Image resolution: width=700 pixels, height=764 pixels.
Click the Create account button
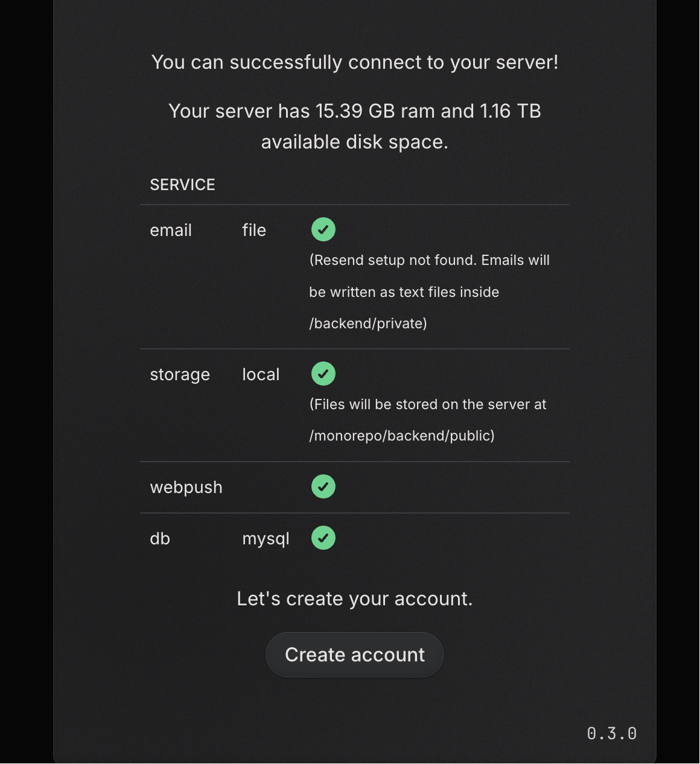[355, 655]
